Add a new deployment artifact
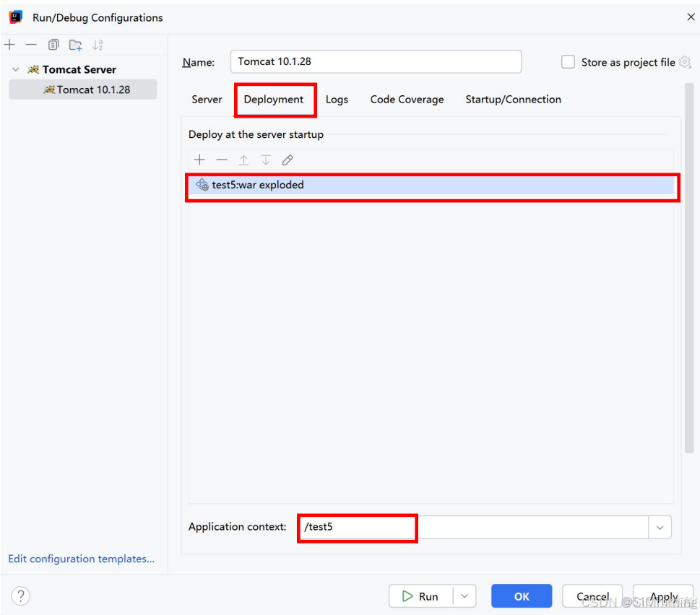The height and width of the screenshot is (615, 700). [199, 160]
